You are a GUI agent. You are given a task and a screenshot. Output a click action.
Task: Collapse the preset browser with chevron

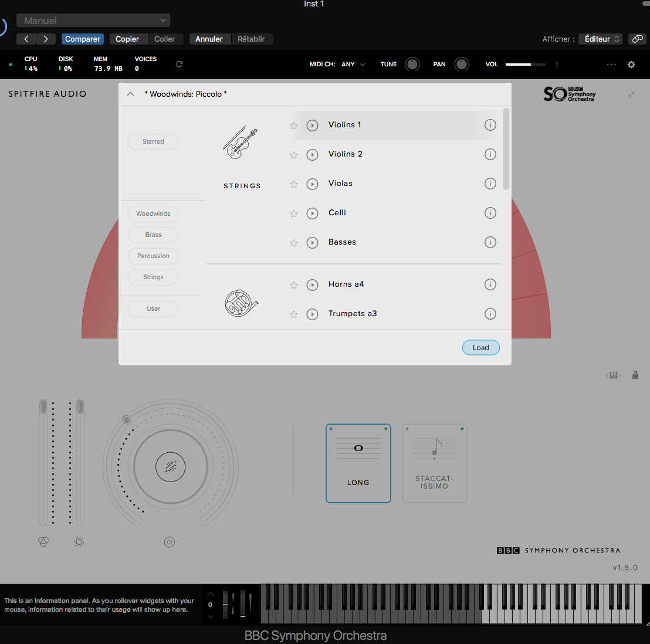tap(131, 94)
